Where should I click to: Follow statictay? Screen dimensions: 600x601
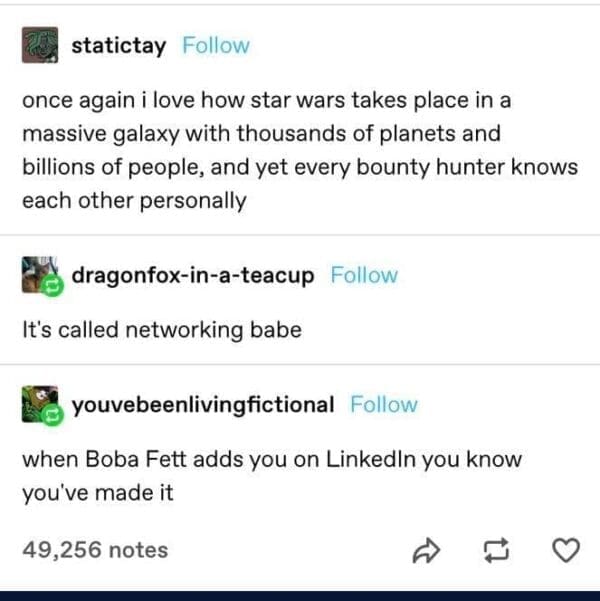click(x=216, y=46)
